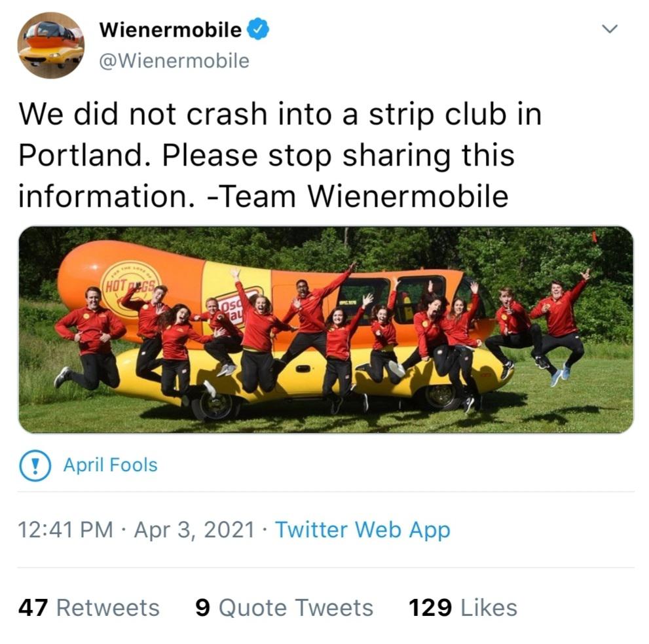Open the Wienermobile profile avatar
Image resolution: width=649 pixels, height=644 pixels.
click(x=50, y=45)
